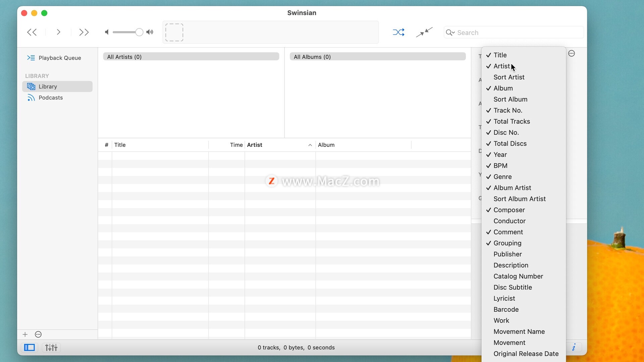Uncheck Artist in the fields menu
The height and width of the screenshot is (362, 644).
pos(524,66)
